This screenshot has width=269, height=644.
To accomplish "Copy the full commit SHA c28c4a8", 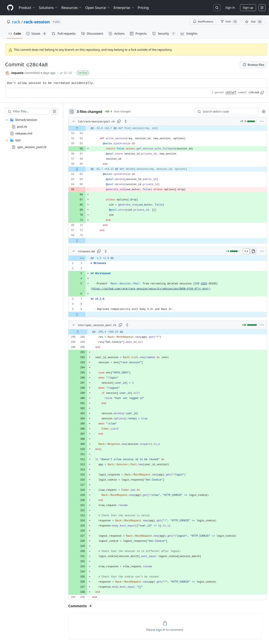I will click(x=262, y=92).
